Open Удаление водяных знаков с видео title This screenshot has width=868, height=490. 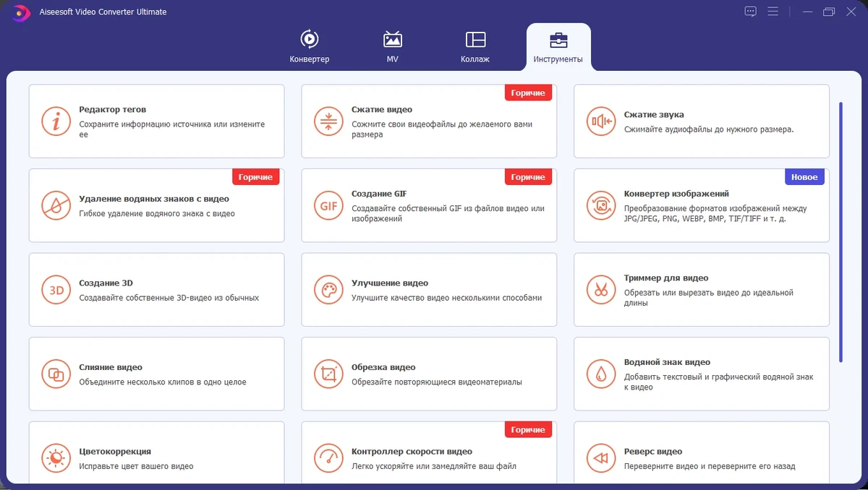pos(154,199)
